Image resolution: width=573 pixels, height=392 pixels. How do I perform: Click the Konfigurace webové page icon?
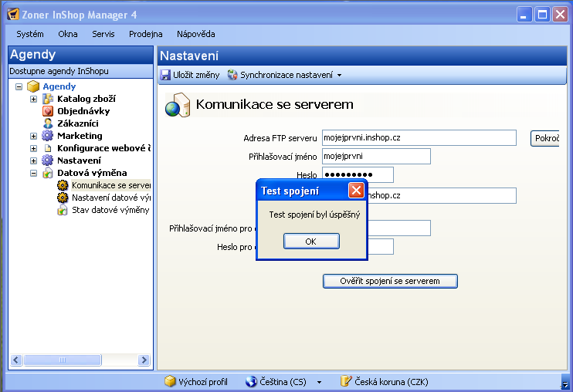(x=48, y=148)
